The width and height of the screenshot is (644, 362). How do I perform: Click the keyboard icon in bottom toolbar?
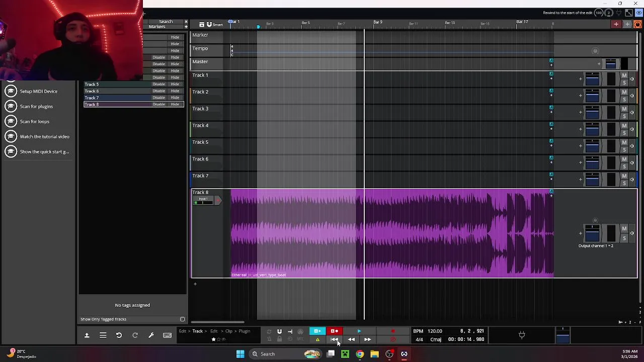coord(168,335)
